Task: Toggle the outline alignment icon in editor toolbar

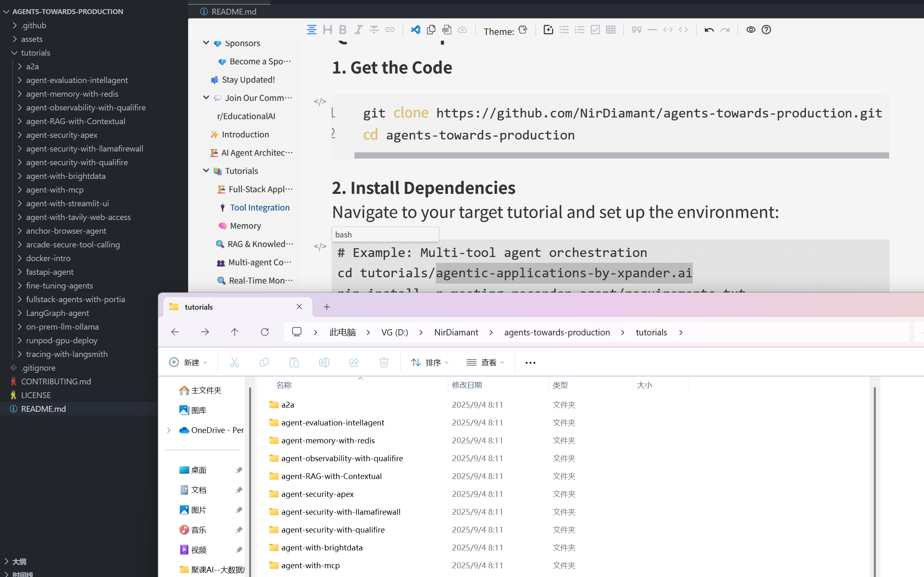Action: (312, 30)
